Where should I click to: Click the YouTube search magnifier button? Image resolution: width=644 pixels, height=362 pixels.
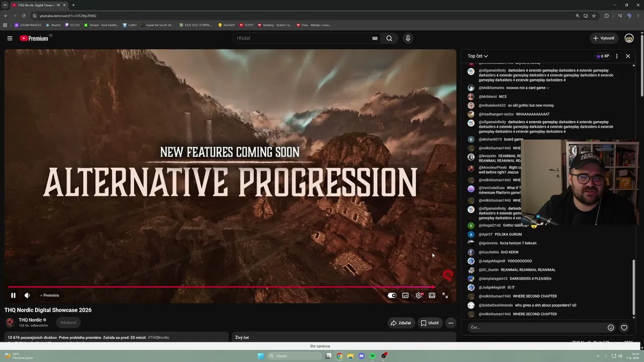point(389,38)
